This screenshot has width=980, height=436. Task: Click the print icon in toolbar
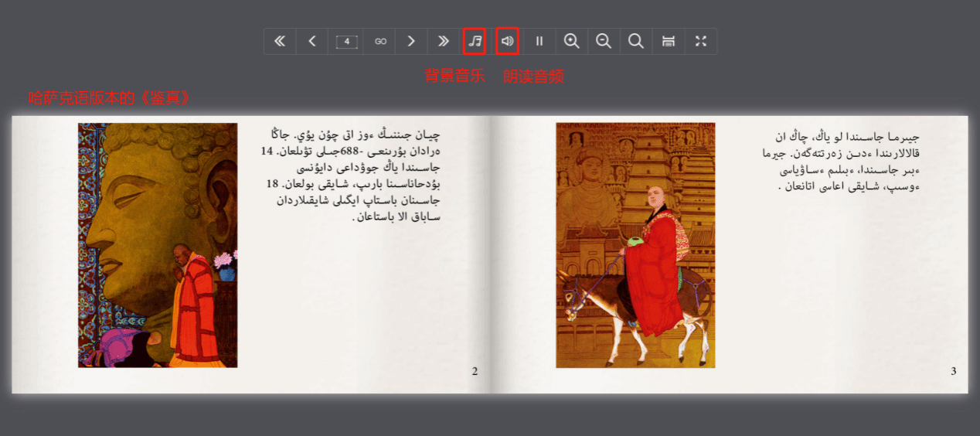coord(669,42)
